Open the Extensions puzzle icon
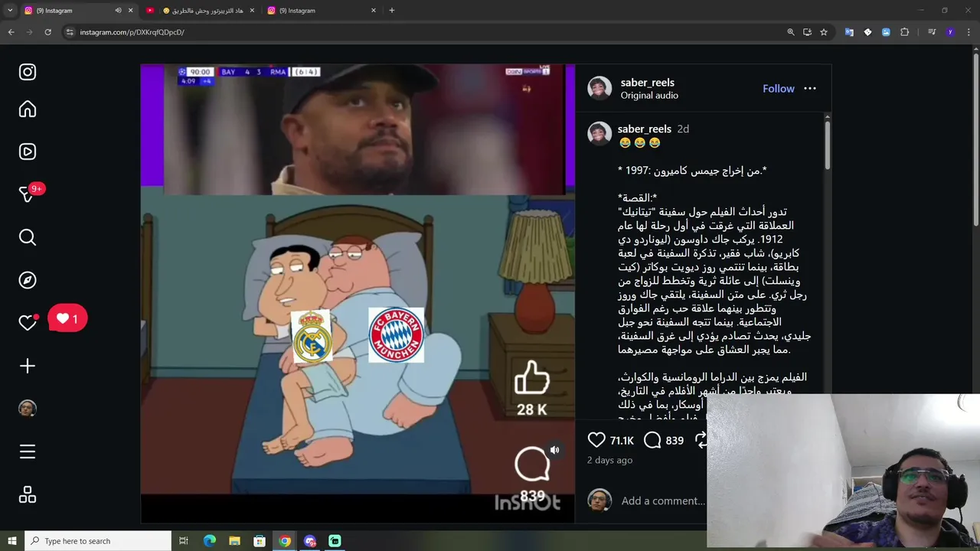Screen dimensions: 980x551 pos(905,32)
